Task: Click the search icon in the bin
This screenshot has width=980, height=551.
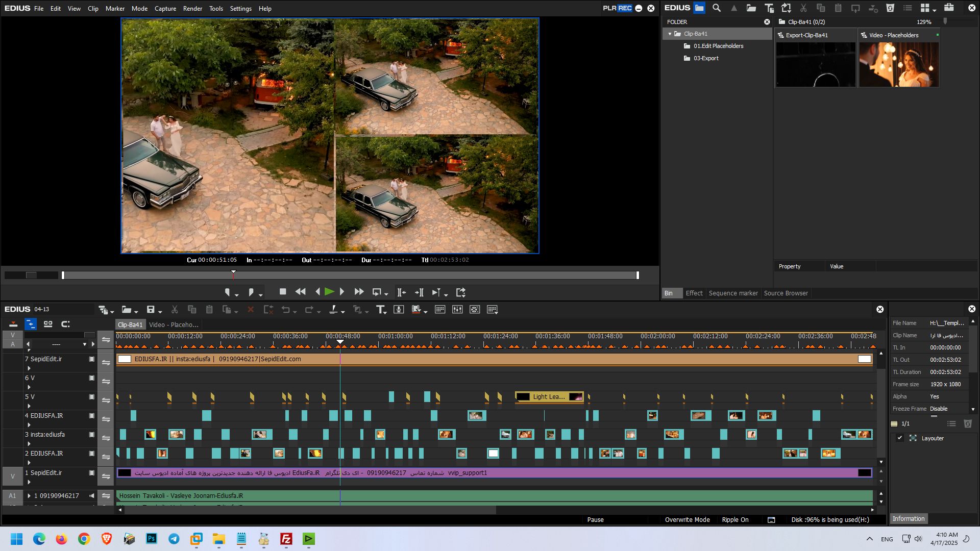Action: 717,8
